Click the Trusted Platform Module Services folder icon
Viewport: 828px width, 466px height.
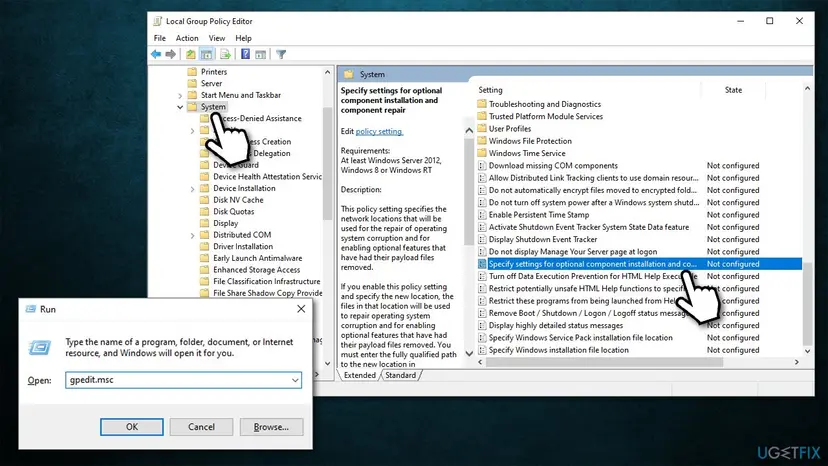pos(482,116)
